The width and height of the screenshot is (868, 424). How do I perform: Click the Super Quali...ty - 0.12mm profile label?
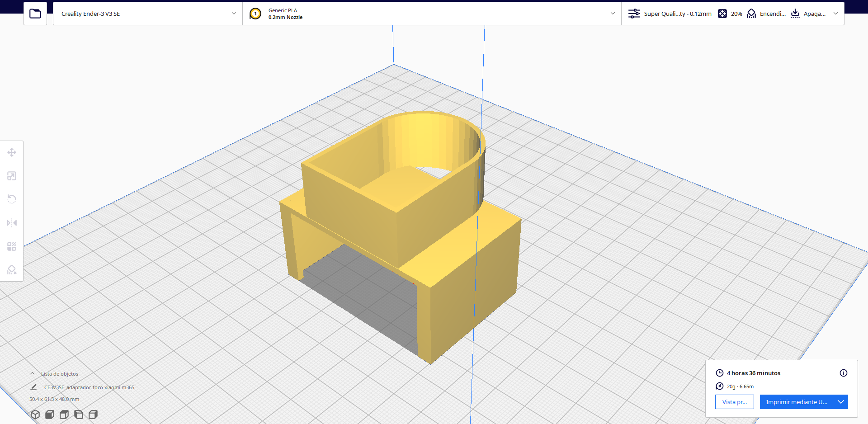pos(678,14)
